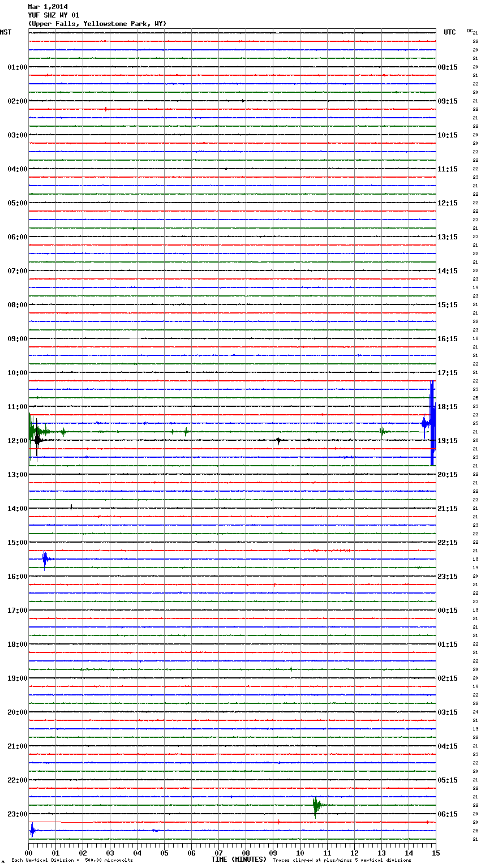Click the blue event burst below the 23:00 trace
The height and width of the screenshot is (868, 481).
[32, 831]
